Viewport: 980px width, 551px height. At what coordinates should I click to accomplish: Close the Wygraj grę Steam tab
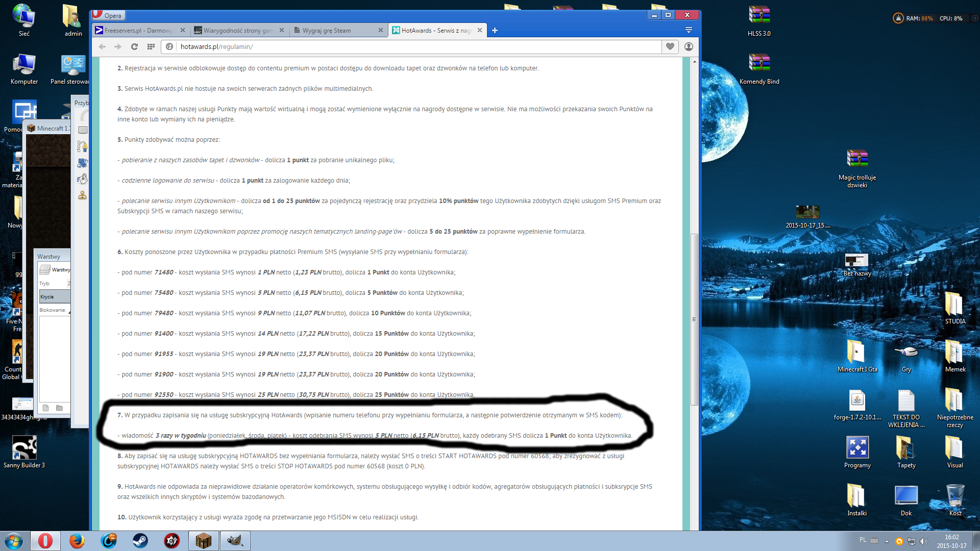pos(381,30)
